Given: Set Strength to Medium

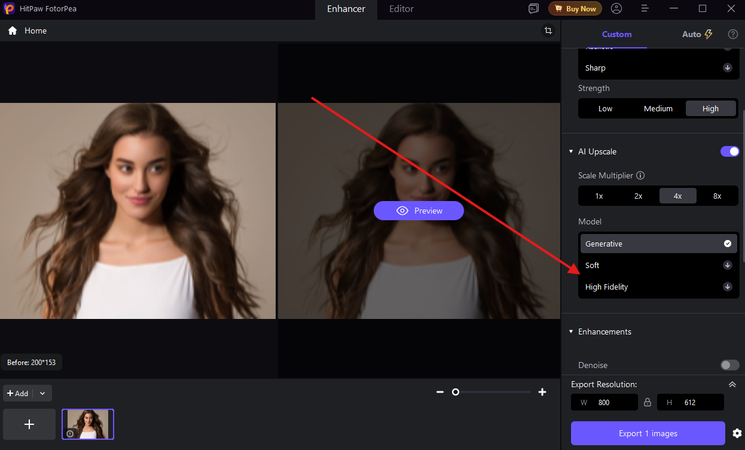Looking at the screenshot, I should click(658, 109).
